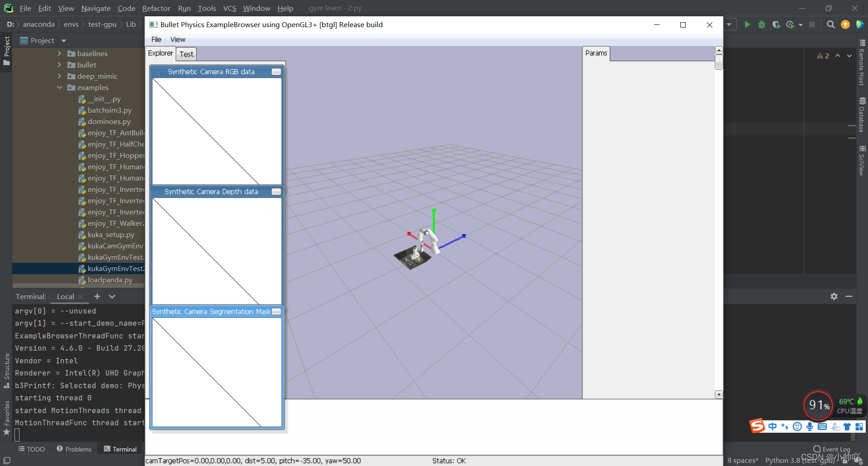Click the Params scrollbar down arrow
The height and width of the screenshot is (466, 868).
coord(719,395)
